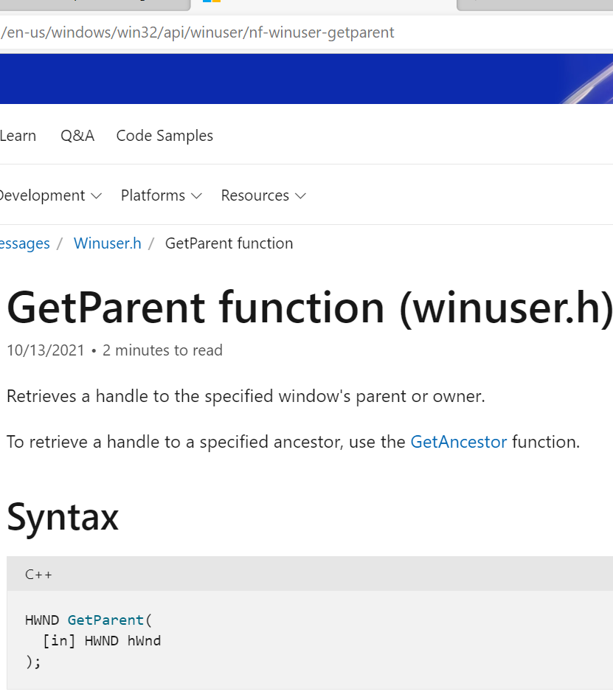Open the Learn navigation item
Viewport: 613px width, 700px height.
coord(18,136)
